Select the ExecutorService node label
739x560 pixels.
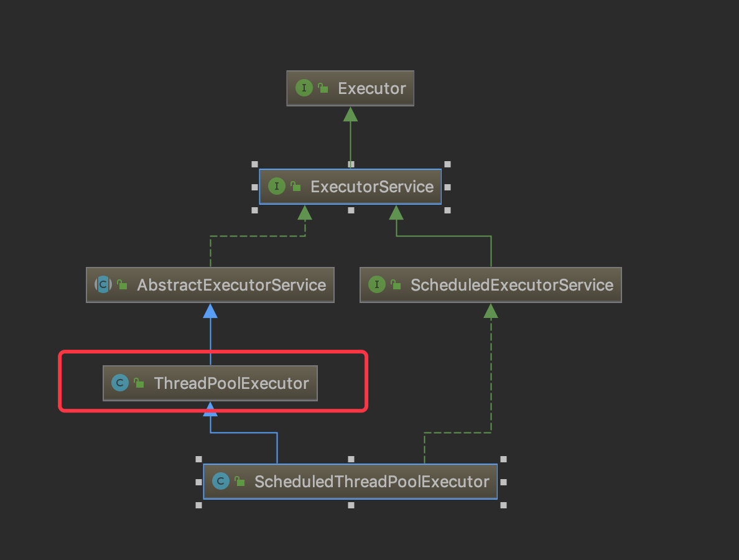pyautogui.click(x=372, y=187)
